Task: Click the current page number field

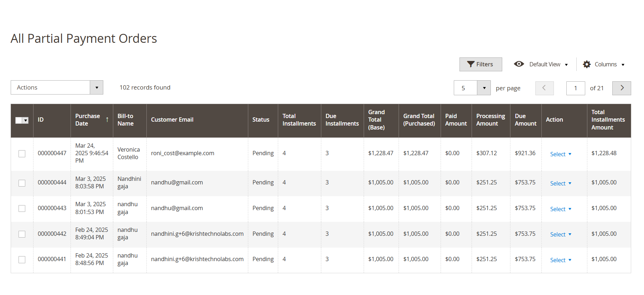Action: (576, 88)
